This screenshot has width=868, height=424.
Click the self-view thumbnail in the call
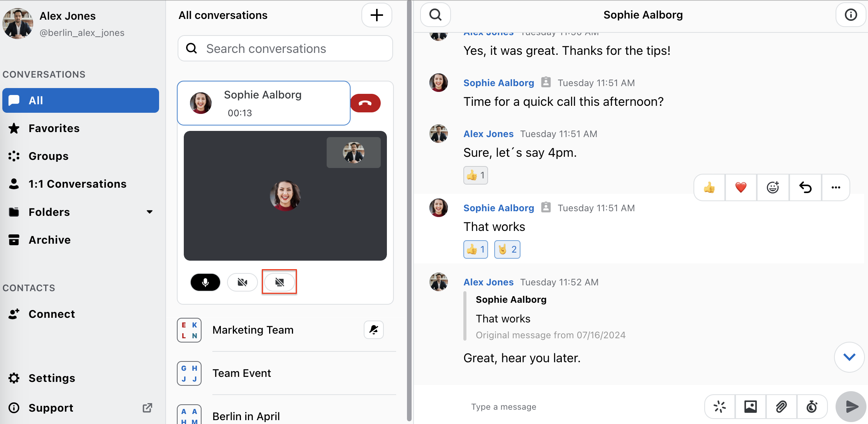[353, 153]
